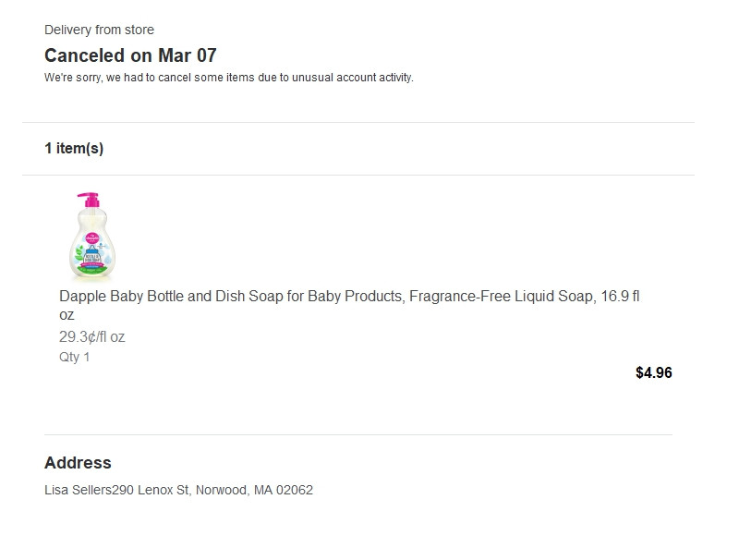The image size is (739, 560).
Task: Open the Dapple Baby Bottle and Dish Soap title link
Action: 277,297
